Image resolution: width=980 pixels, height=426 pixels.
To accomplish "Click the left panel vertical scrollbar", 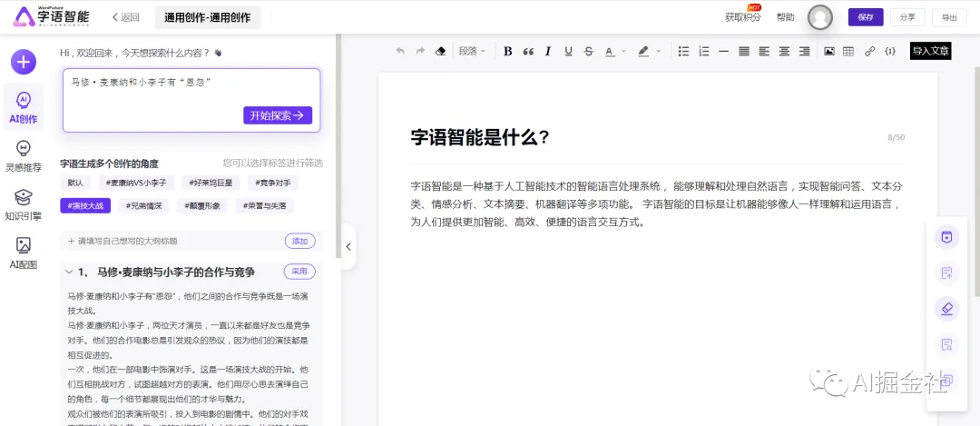I will pos(338,145).
